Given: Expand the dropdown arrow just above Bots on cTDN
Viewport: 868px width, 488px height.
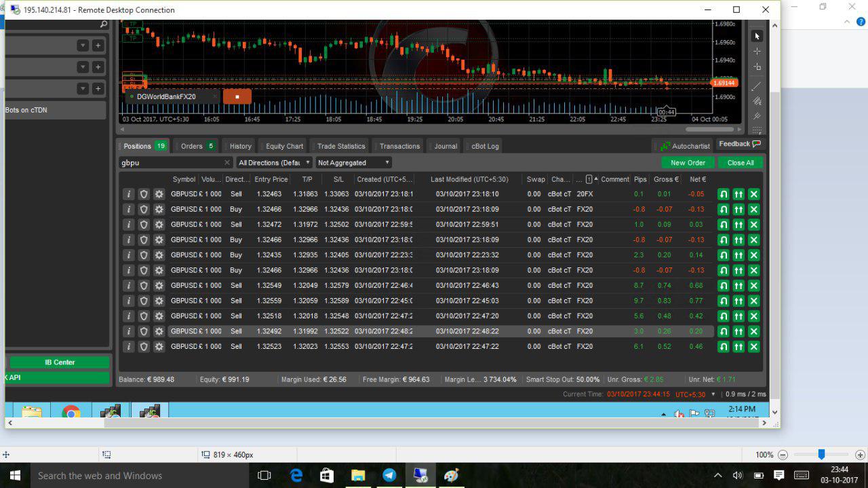Looking at the screenshot, I should (83, 89).
